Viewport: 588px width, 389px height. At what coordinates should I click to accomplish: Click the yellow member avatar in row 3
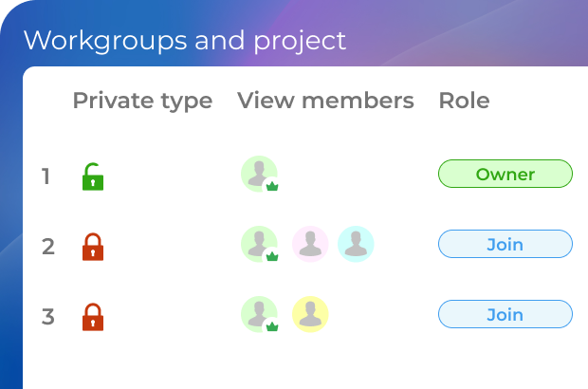(x=309, y=314)
